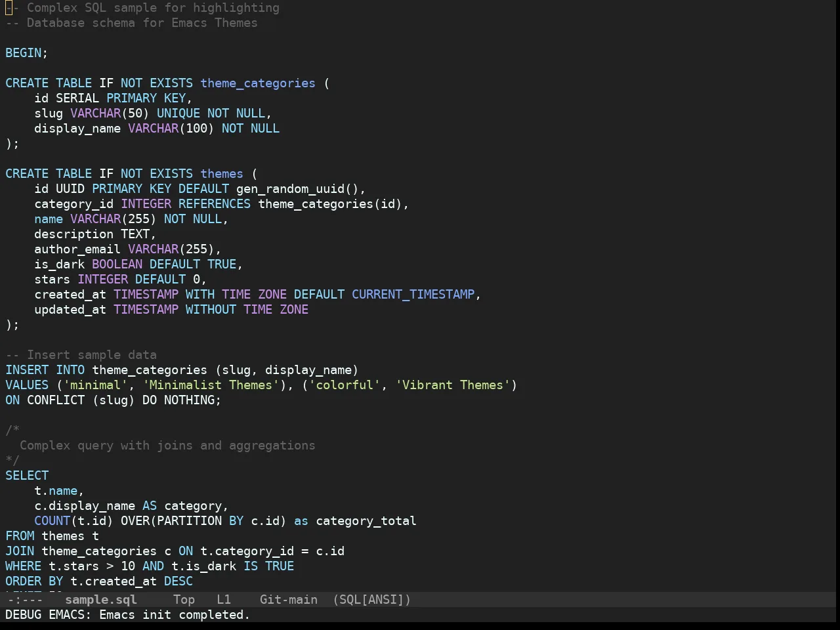Click the 'colorful' string literal
This screenshot has width=840, height=630.
click(x=345, y=385)
